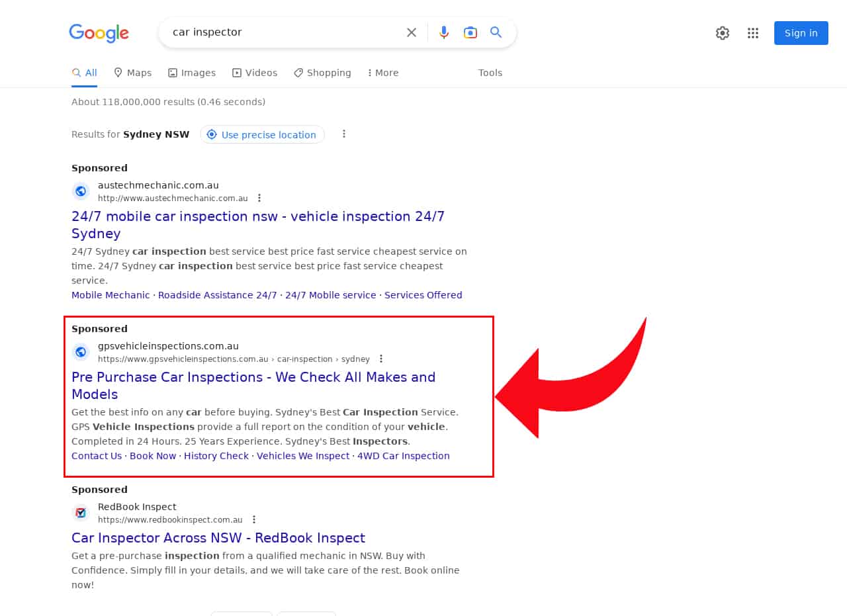The image size is (847, 616).
Task: Open location options three-dot menu
Action: point(344,134)
